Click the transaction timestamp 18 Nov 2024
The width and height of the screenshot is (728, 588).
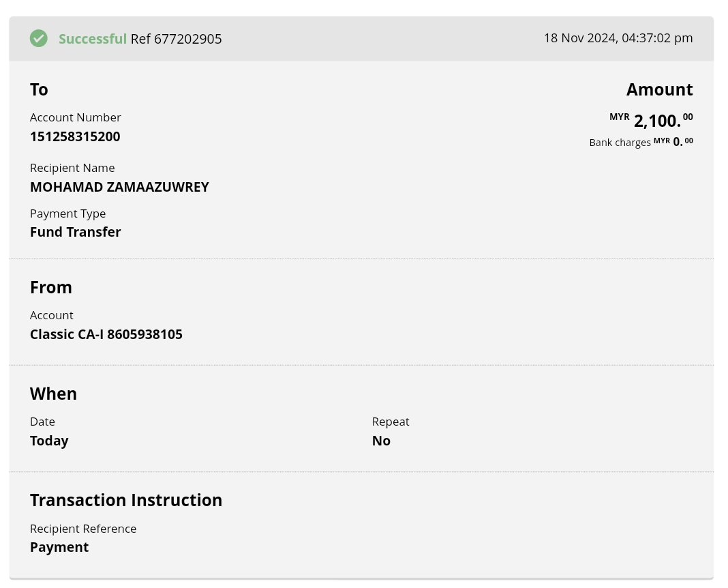click(x=618, y=38)
